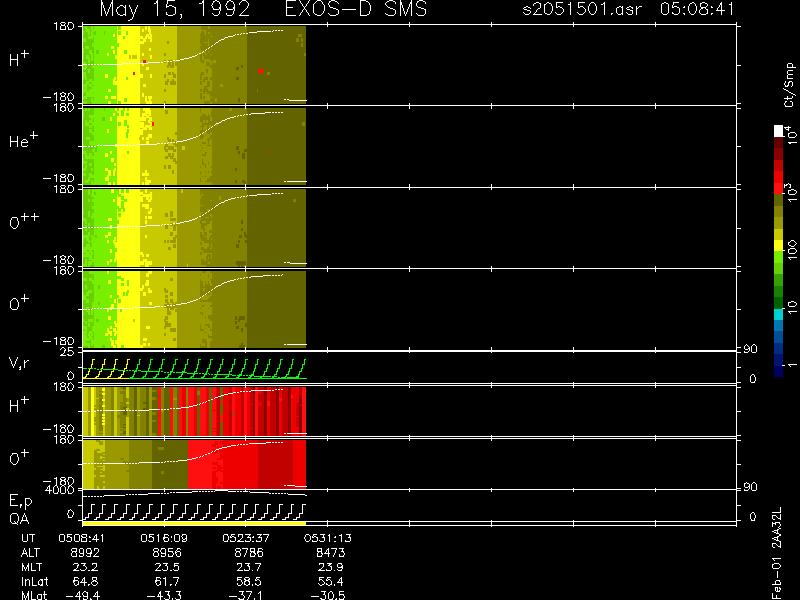Click the MLat value '-30.5'
The image size is (800, 600).
pyautogui.click(x=328, y=595)
